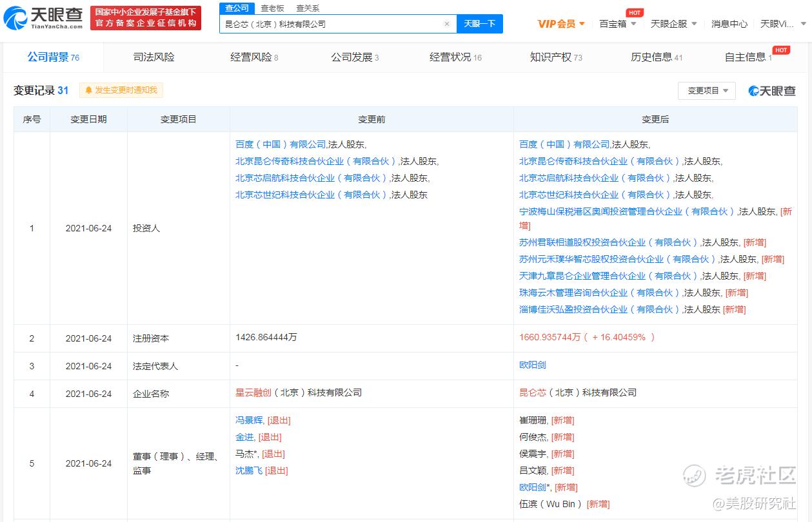Open 珠海云木管理咨询合伙企业 link

coord(600,293)
